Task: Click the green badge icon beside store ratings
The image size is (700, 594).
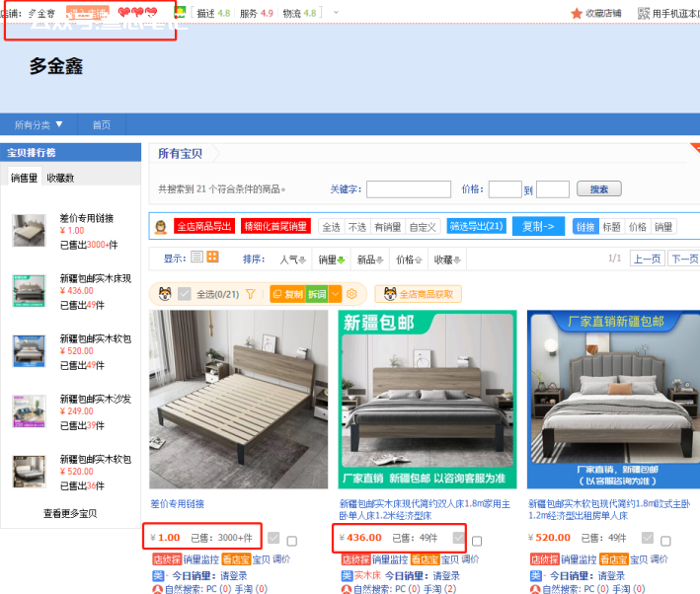Action: click(x=180, y=13)
